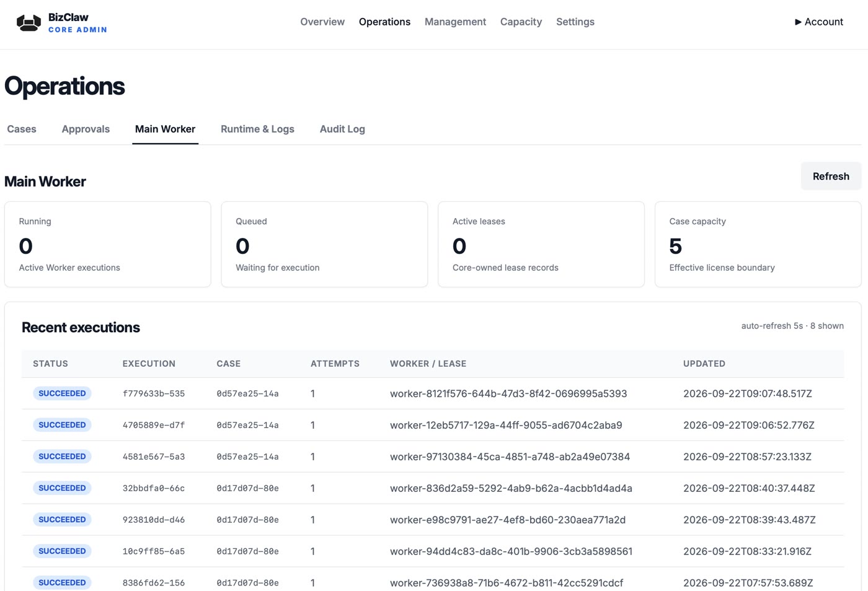Click worker-8121f576-644b-47d3-8f42-0696995a5393

tap(508, 393)
